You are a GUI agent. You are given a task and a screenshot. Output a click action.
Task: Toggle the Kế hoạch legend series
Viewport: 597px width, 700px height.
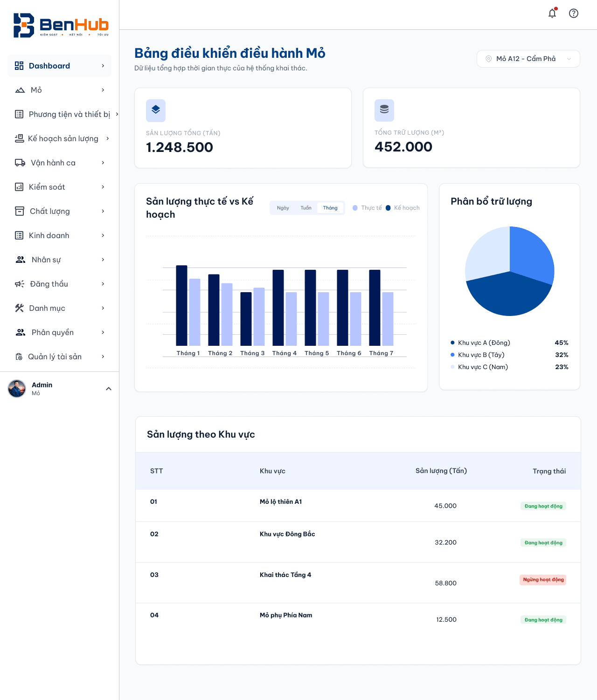(403, 208)
